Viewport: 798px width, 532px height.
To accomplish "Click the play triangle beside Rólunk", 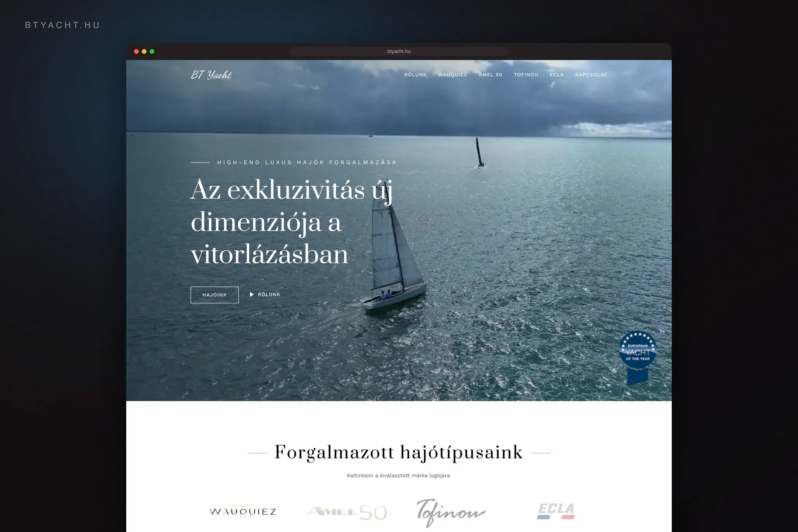I will (252, 295).
